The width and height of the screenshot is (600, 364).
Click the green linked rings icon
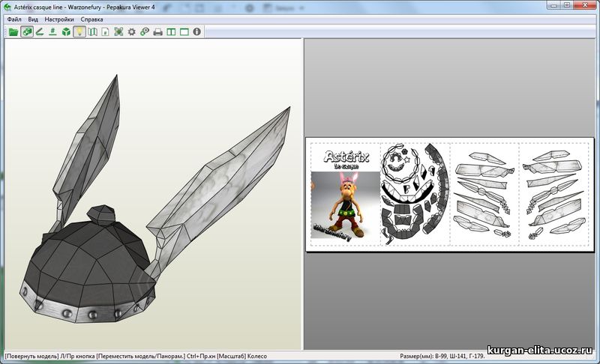click(x=145, y=32)
